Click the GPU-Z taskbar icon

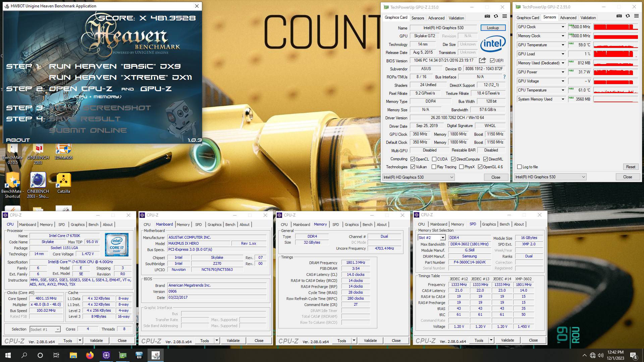tap(123, 355)
